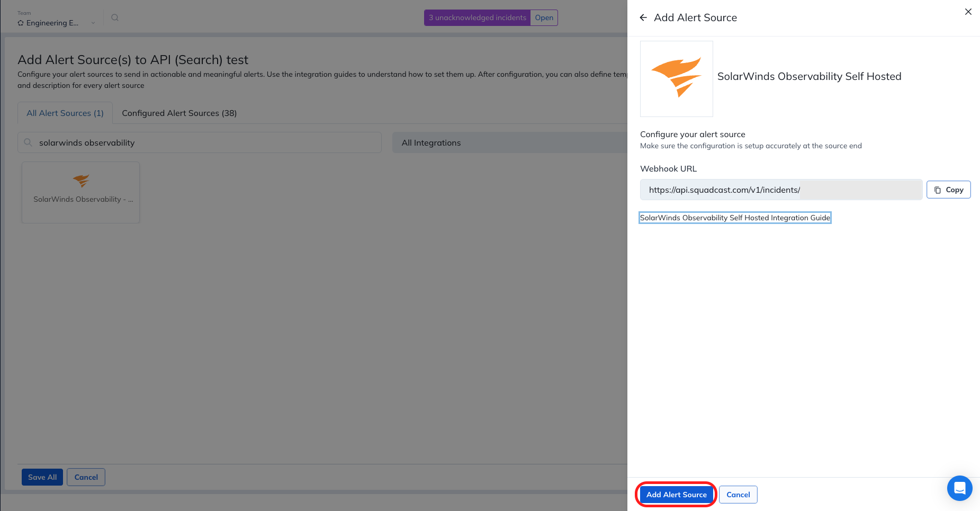Open the SolarWinds Self Hosted Integration Guide
Screen dimensions: 980x511
pyautogui.click(x=735, y=218)
